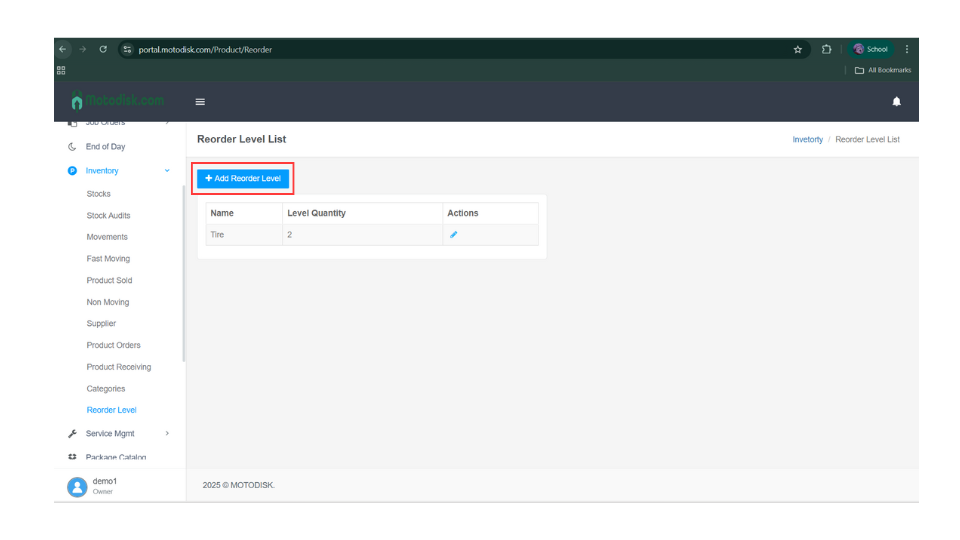Open the browser extensions puzzle icon
This screenshot has width=960, height=540.
pos(827,49)
